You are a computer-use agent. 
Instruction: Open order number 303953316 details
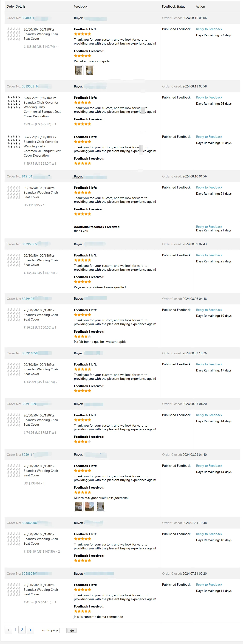click(x=30, y=87)
